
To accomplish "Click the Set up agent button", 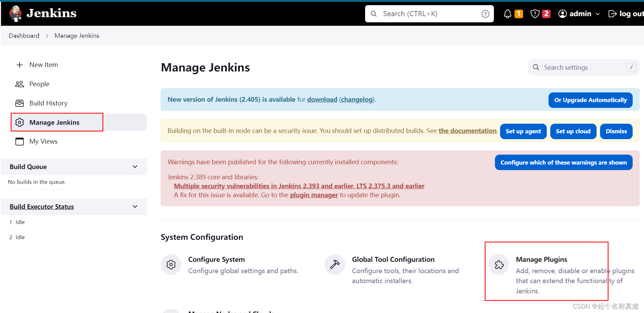I will click(x=523, y=131).
